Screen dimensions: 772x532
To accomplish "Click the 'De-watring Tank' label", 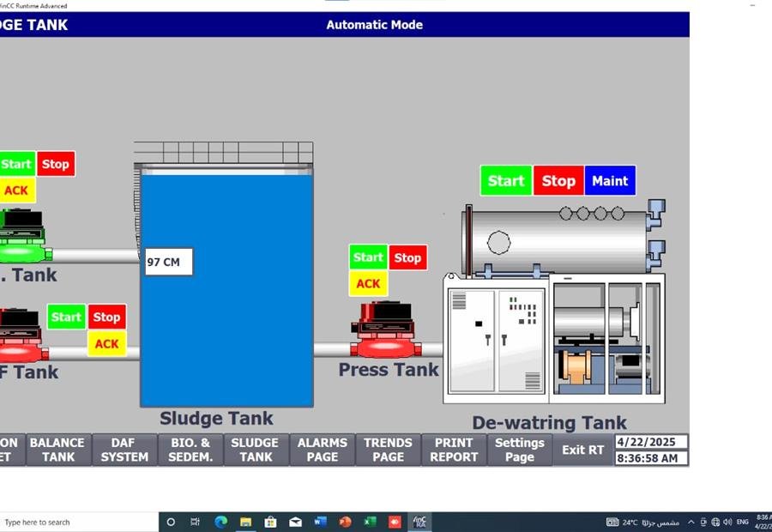I will tap(550, 423).
